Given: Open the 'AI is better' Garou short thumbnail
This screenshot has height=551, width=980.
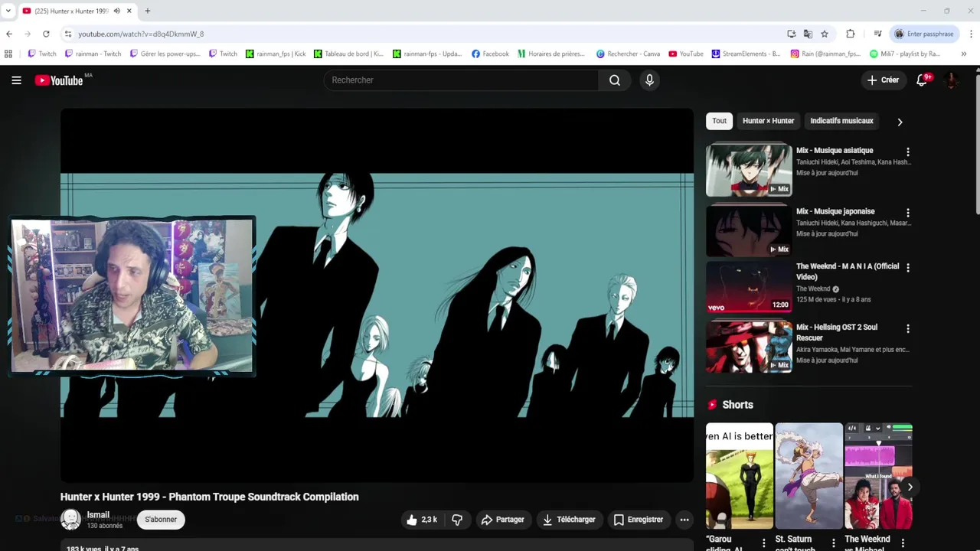Looking at the screenshot, I should click(x=740, y=476).
